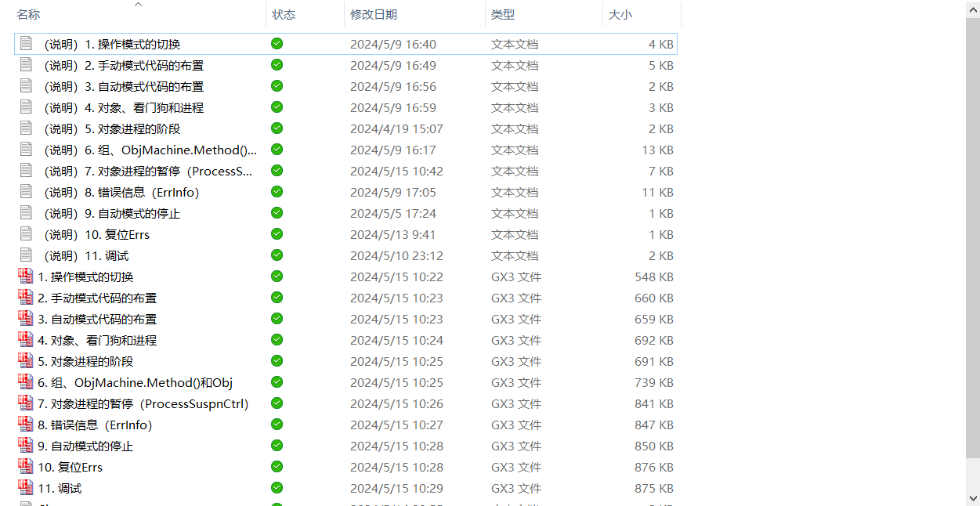Screen dimensions: 980x506
Task: Click green sync status icon for (说明) 5. 对象进程的阶段
Action: (277, 128)
